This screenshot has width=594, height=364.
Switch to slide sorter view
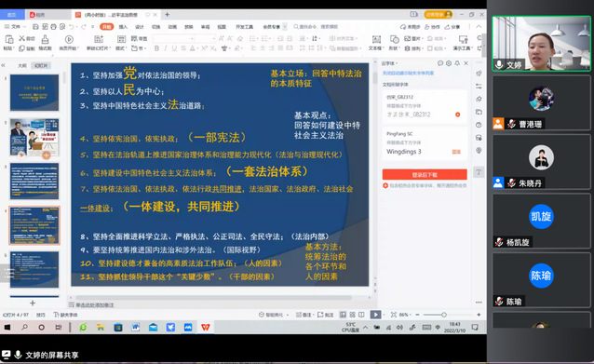point(352,315)
